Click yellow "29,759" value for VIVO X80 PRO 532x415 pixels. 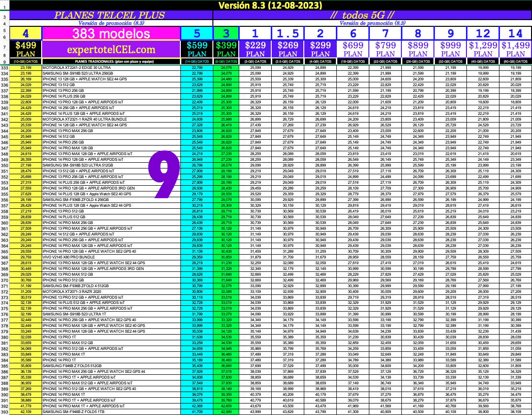(25, 257)
